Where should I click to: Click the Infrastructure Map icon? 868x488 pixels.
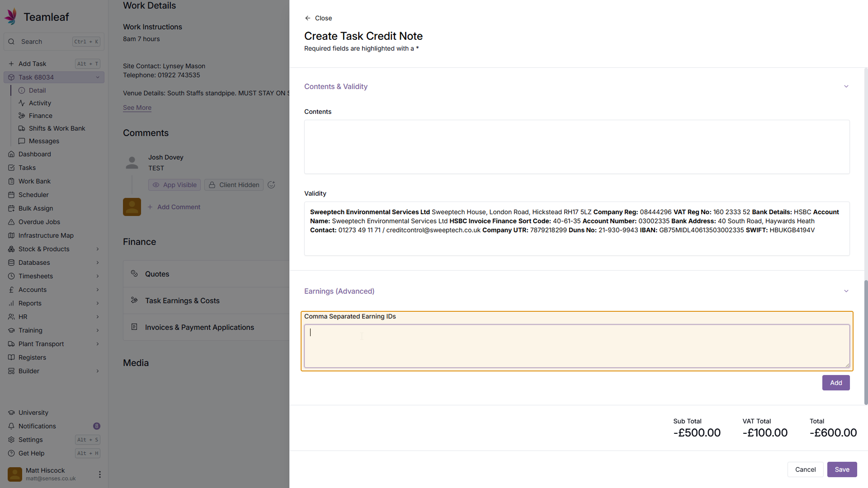pyautogui.click(x=11, y=235)
